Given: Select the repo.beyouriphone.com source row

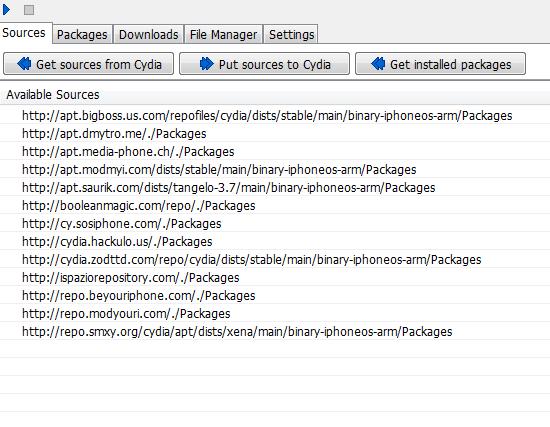Looking at the screenshot, I should pos(275,295).
